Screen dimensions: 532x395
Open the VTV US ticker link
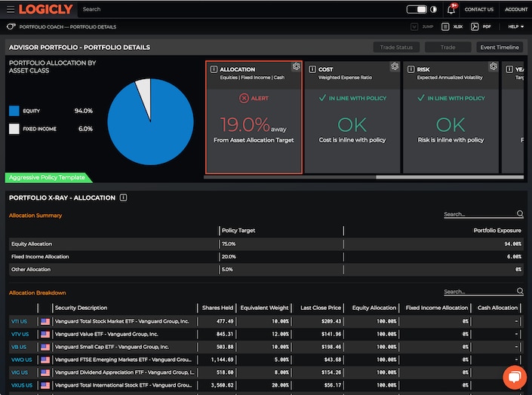click(x=20, y=334)
